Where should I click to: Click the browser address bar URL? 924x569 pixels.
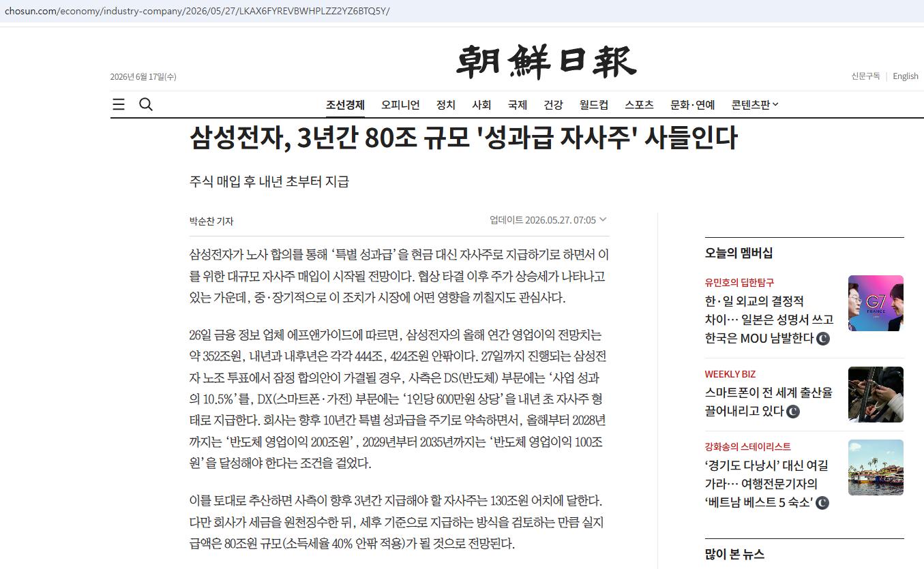point(197,12)
